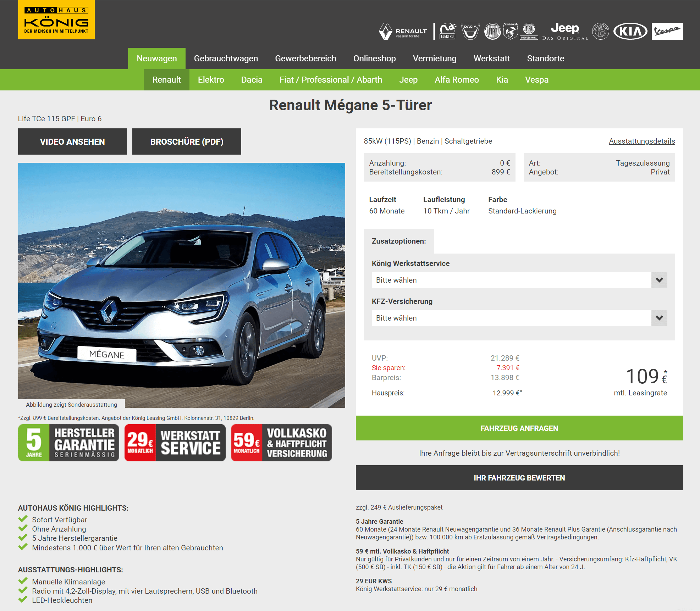Open the Renault brand logo
700x611 pixels.
pos(403,31)
